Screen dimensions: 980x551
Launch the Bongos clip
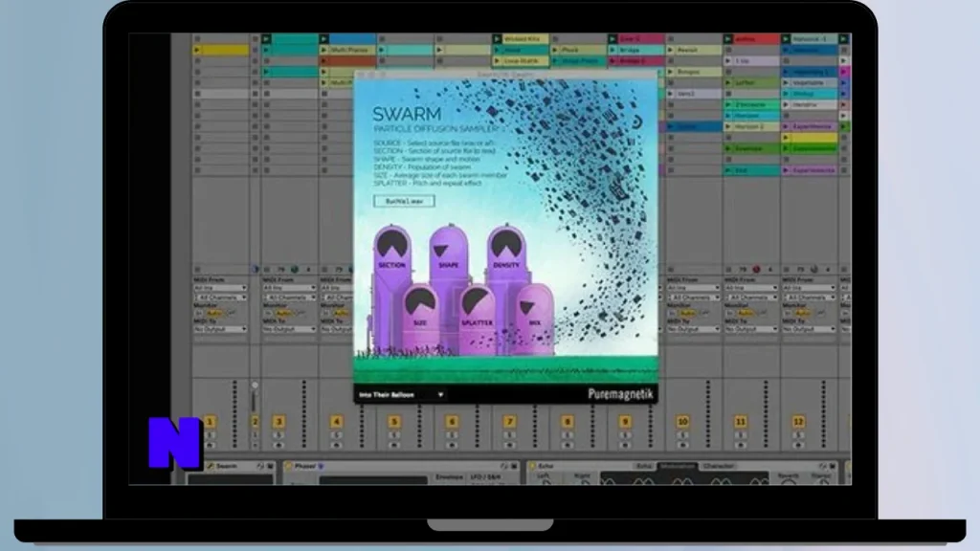click(x=671, y=72)
